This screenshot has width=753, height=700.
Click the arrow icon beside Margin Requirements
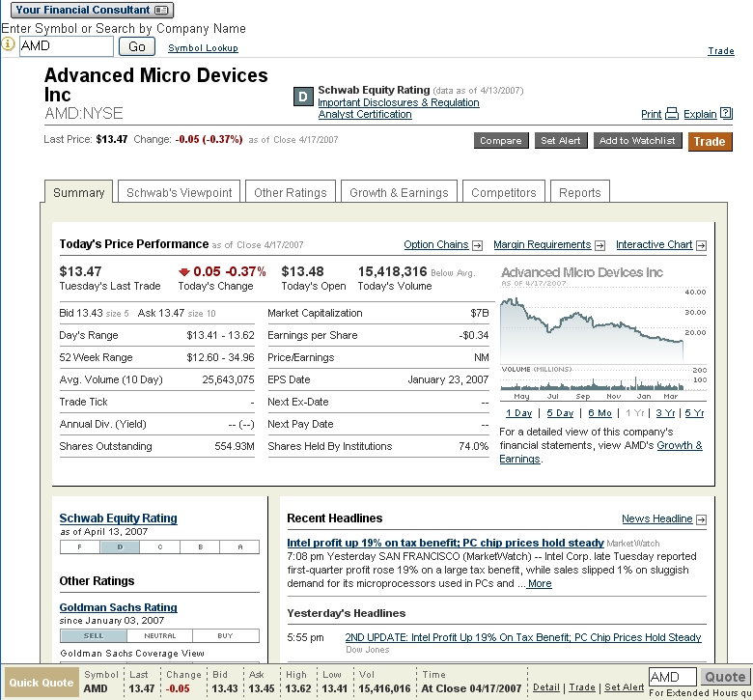point(600,245)
